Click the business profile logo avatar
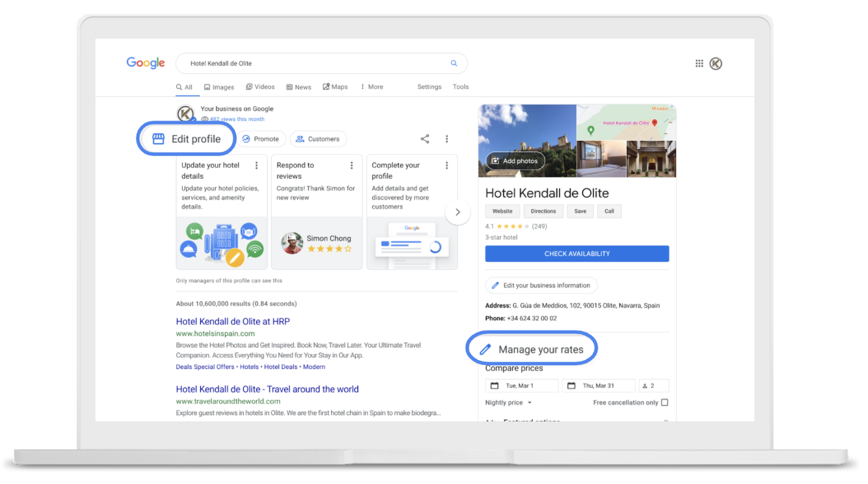868x484 pixels. (x=185, y=114)
